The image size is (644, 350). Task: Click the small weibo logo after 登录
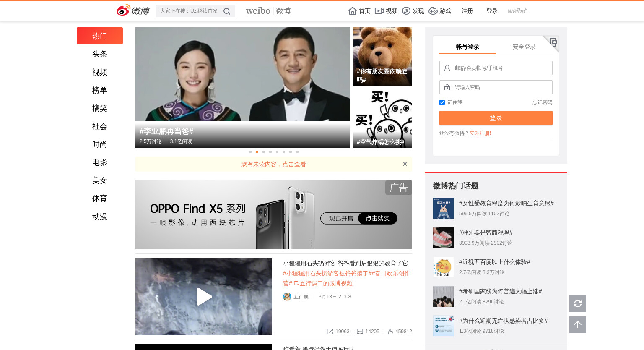click(517, 11)
